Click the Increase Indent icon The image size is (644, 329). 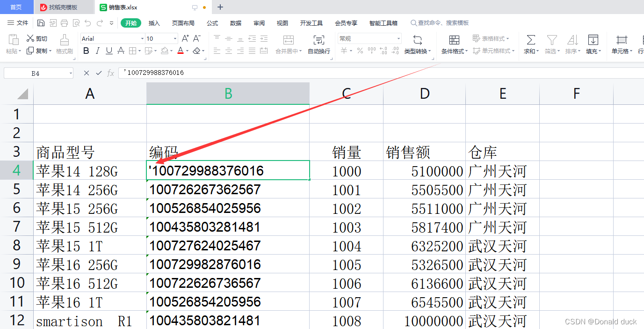(264, 38)
